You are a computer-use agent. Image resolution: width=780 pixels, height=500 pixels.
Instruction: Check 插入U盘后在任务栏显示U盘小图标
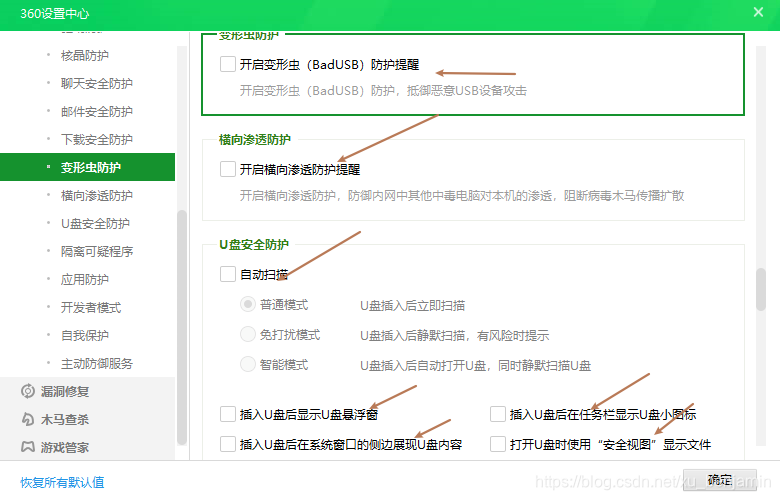(x=498, y=414)
